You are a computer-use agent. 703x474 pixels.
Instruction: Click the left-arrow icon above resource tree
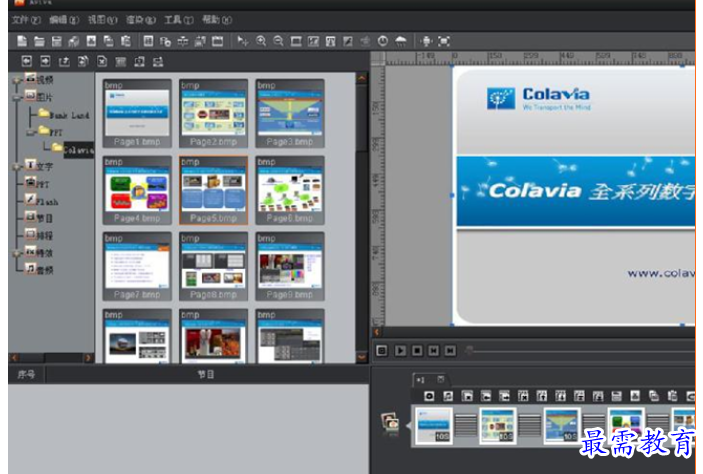(x=26, y=61)
